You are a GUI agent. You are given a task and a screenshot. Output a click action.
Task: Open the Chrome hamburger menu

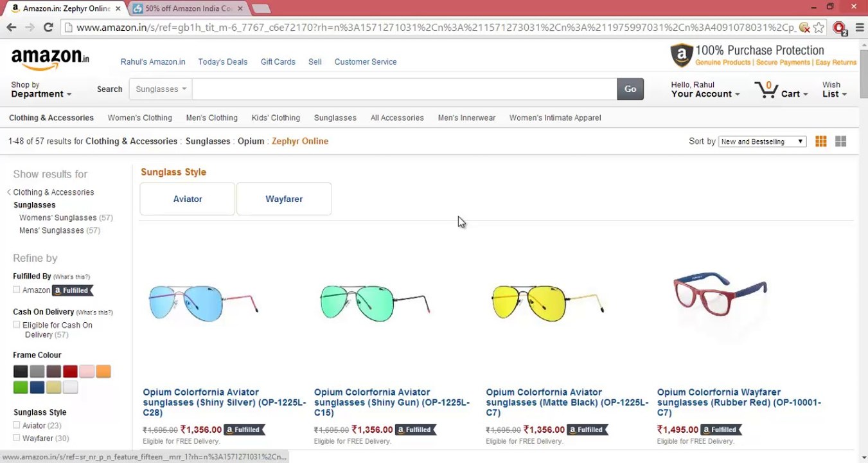coord(860,28)
